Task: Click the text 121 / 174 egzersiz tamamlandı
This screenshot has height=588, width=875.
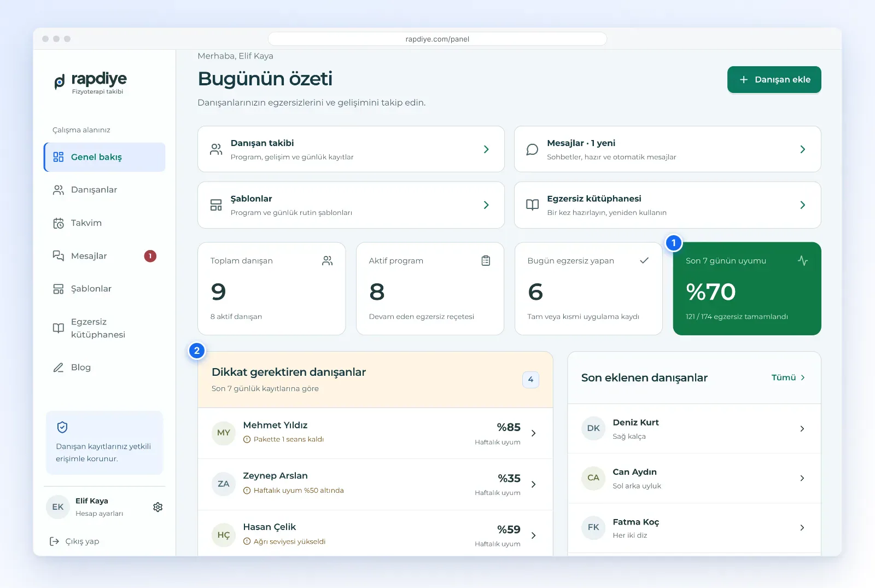Action: click(x=737, y=317)
